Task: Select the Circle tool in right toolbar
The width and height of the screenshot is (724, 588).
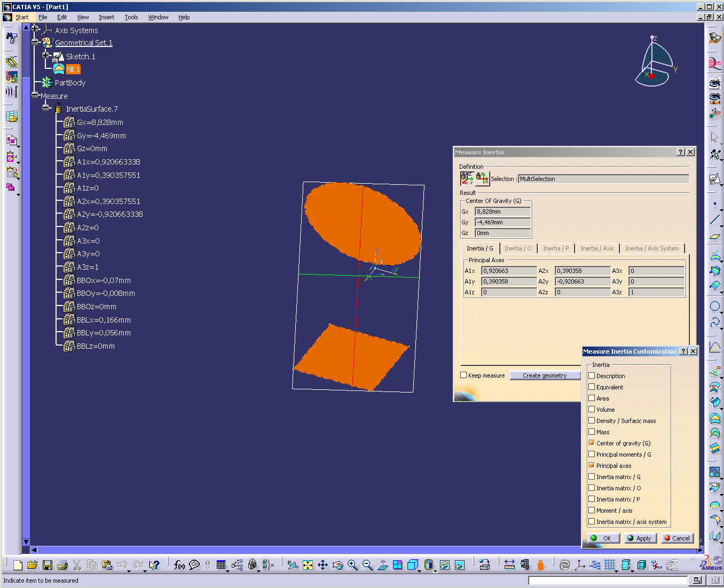Action: (x=715, y=307)
